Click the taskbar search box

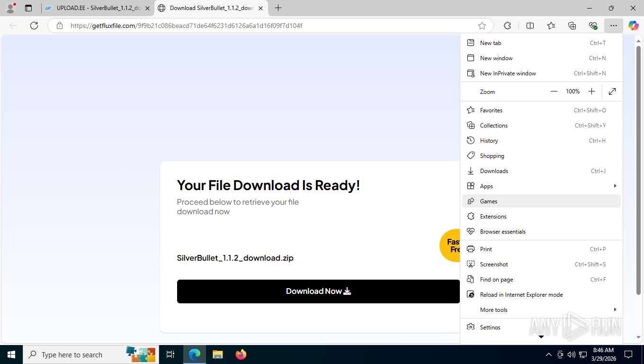click(91, 355)
